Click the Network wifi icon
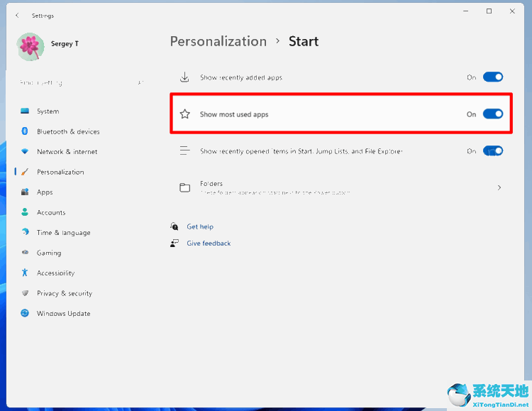Viewport: 532px width, 411px height. (x=25, y=151)
